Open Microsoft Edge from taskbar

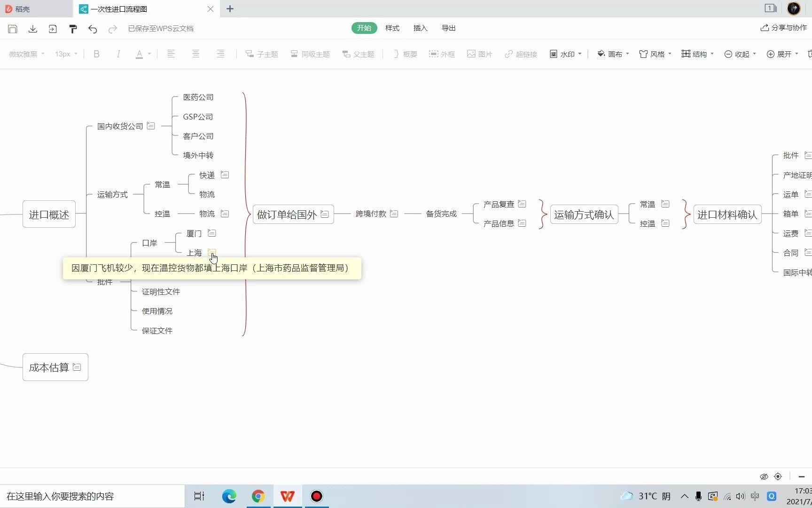[x=229, y=496]
